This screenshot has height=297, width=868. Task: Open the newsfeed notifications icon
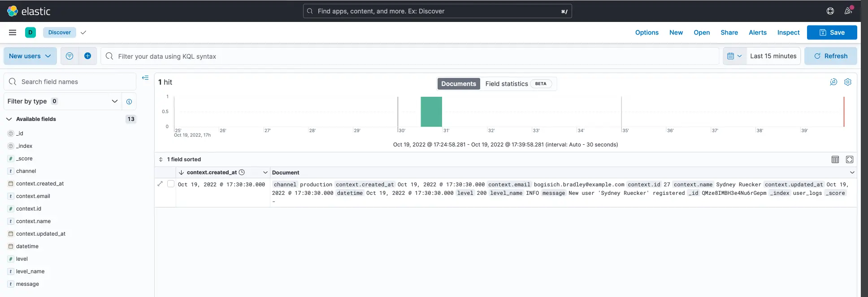[848, 11]
